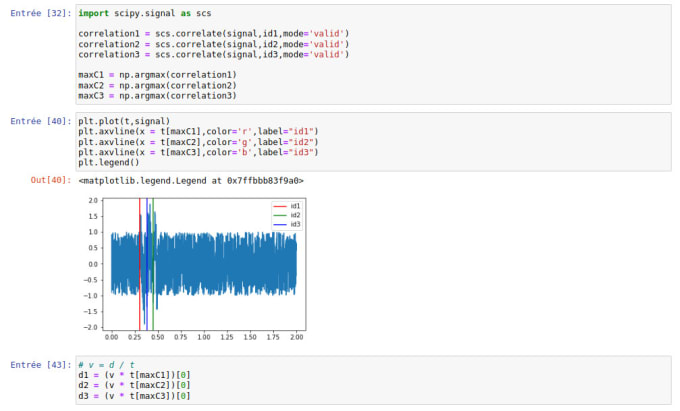Click the 'import scipy.signal as scs' code line
The width and height of the screenshot is (680, 411).
(x=145, y=13)
